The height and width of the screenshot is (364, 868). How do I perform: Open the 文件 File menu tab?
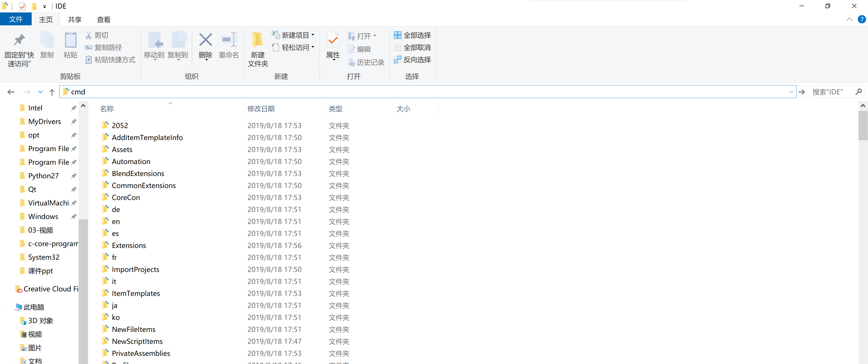point(16,19)
